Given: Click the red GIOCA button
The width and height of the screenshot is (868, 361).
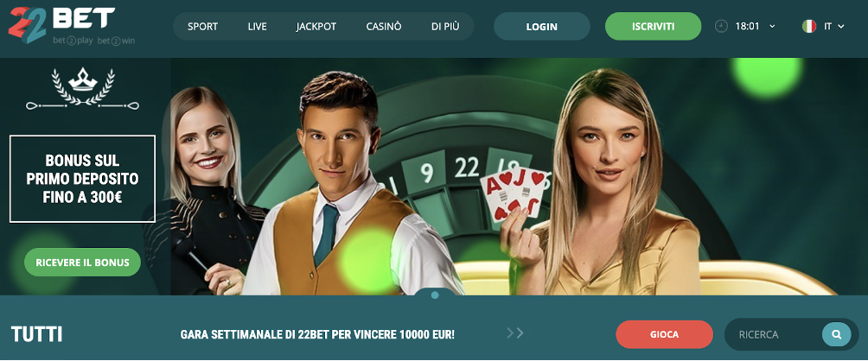Looking at the screenshot, I should (664, 334).
